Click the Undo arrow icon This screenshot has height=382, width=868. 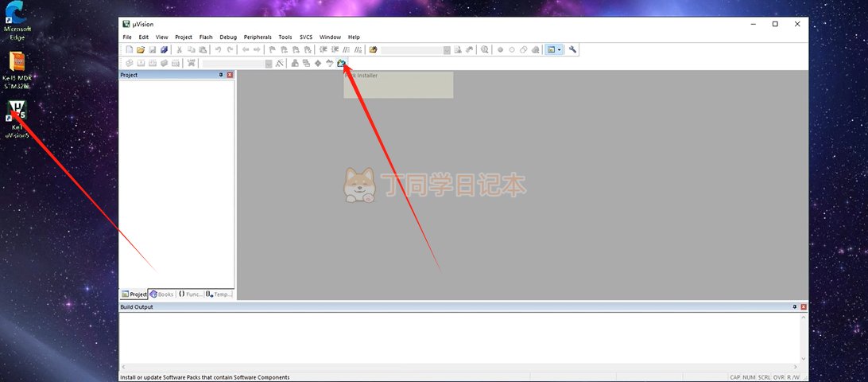pos(218,49)
